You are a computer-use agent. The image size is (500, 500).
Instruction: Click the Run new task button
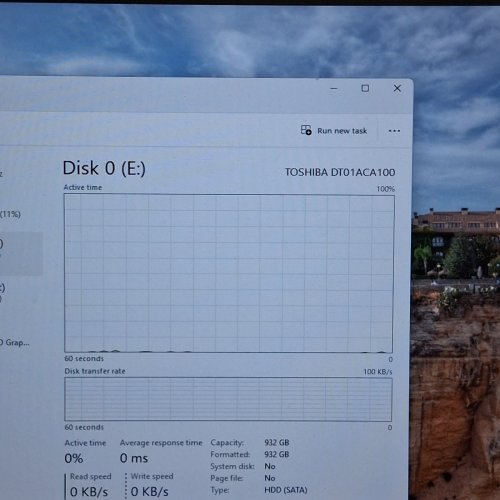(334, 130)
